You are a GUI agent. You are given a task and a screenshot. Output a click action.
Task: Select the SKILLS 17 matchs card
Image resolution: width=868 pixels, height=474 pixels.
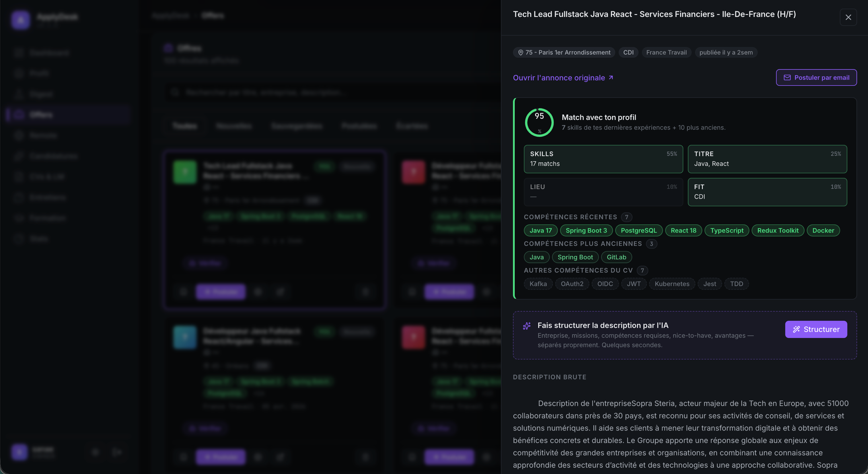[603, 159]
